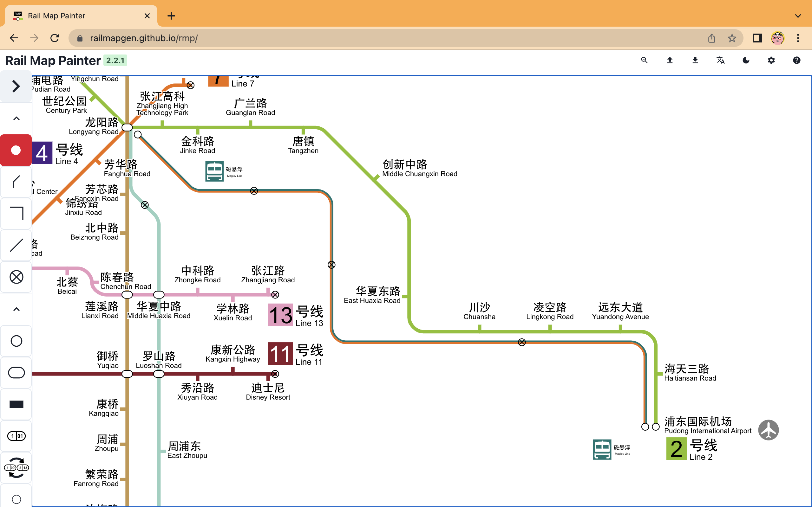812x507 pixels.
Task: Open the settings menu
Action: coord(771,60)
